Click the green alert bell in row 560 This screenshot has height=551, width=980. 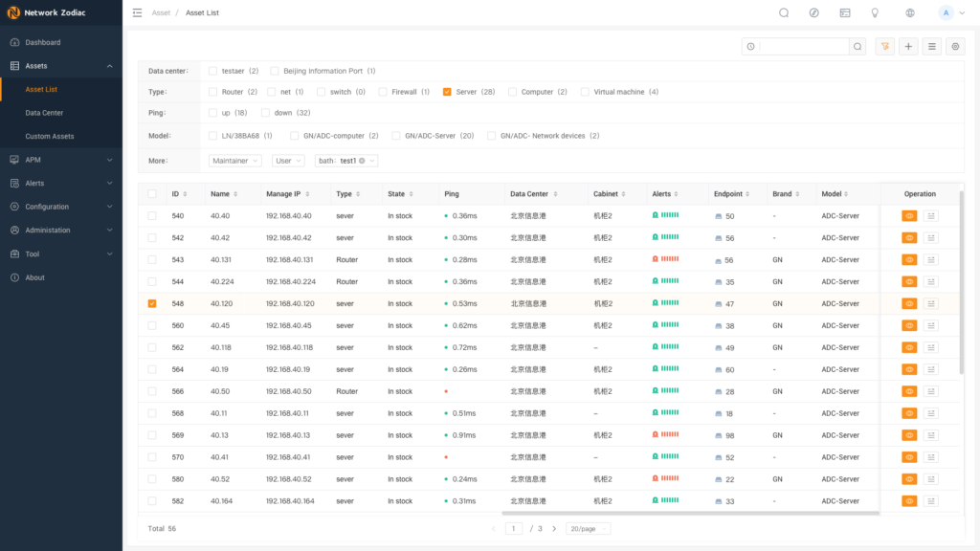[x=655, y=325]
